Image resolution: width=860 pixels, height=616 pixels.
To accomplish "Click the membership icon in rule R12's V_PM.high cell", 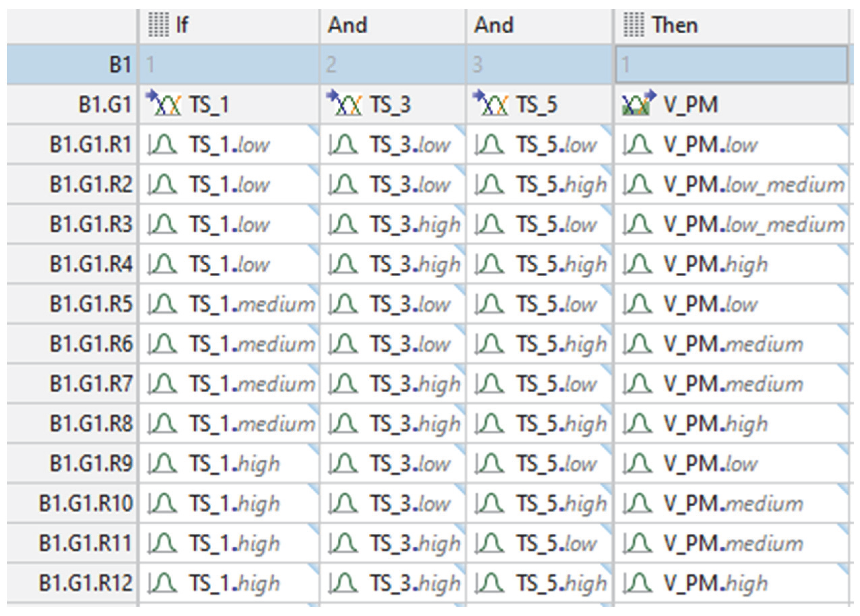I will tap(638, 583).
